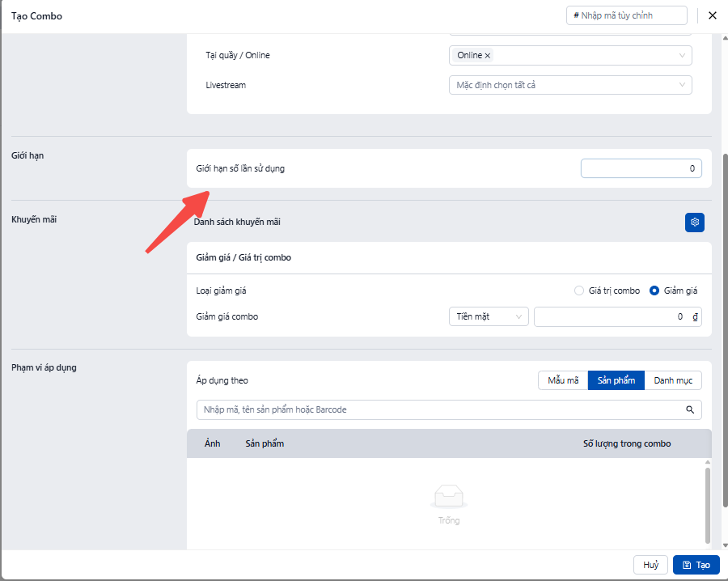This screenshot has height=581, width=728.
Task: Open the Tiền mặt discount type dropdown
Action: (489, 317)
